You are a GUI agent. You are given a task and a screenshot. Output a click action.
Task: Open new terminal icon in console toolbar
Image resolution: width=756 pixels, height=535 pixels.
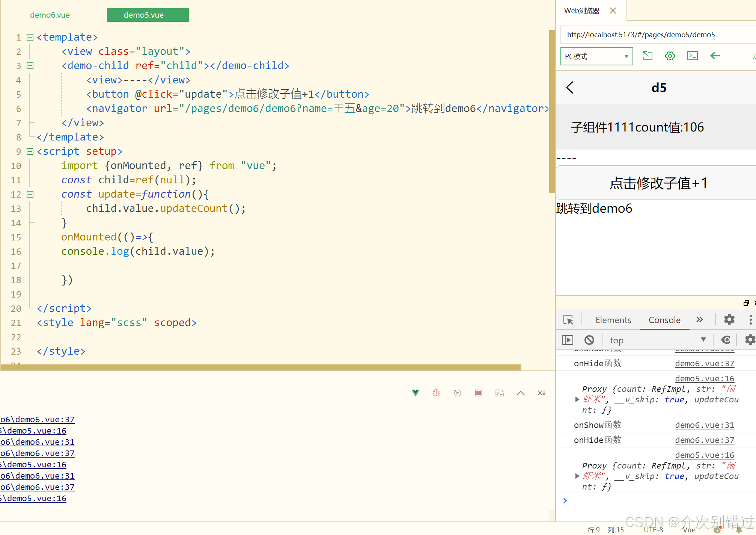pos(499,393)
